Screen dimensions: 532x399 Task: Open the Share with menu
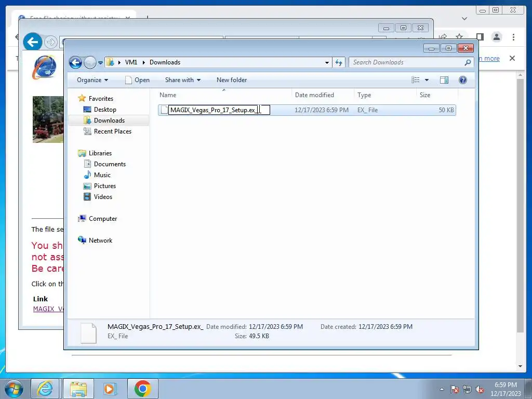pos(183,80)
